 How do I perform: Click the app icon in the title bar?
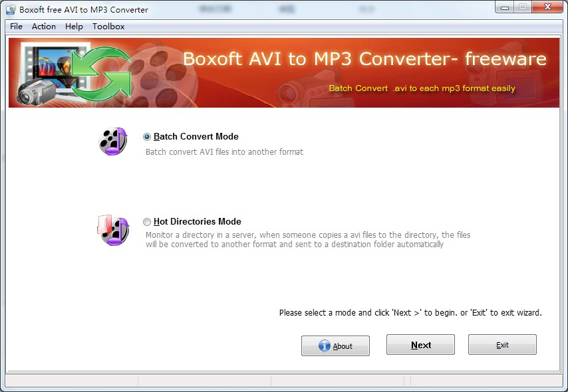click(11, 9)
